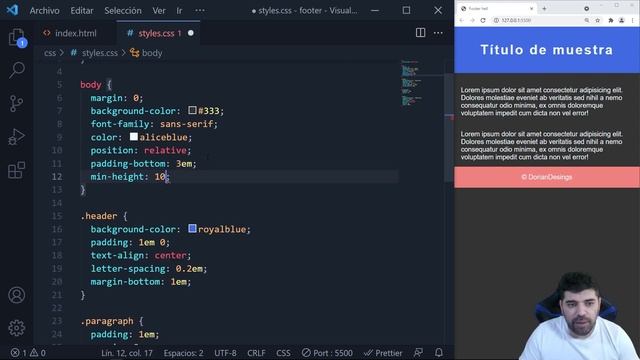
Task: Open a new browser tab
Action: pyautogui.click(x=544, y=8)
